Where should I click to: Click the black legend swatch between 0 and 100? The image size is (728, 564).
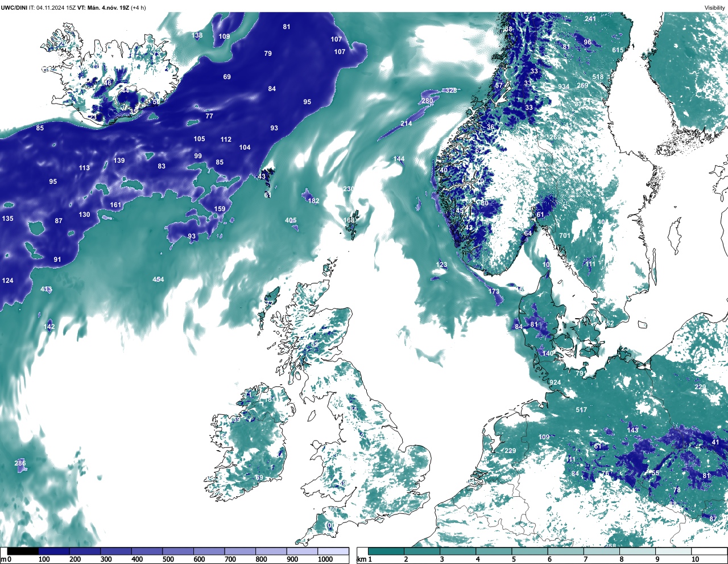[23, 551]
